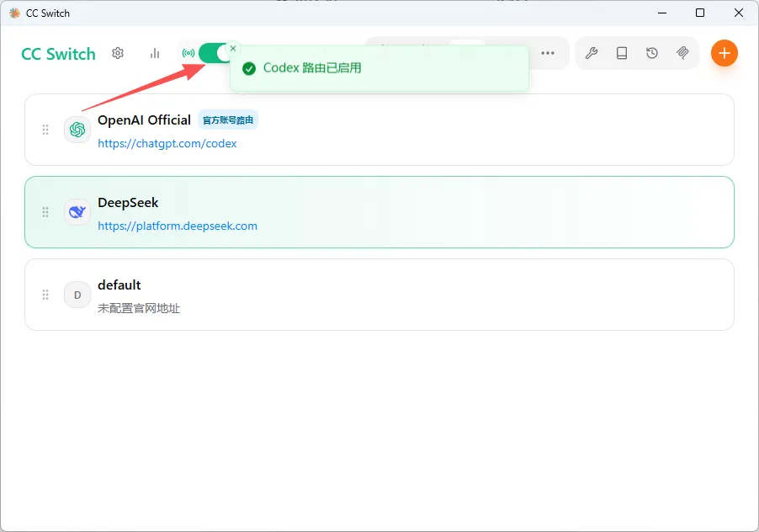
Task: Click the Codex 路由已启用 message text
Action: coord(312,68)
